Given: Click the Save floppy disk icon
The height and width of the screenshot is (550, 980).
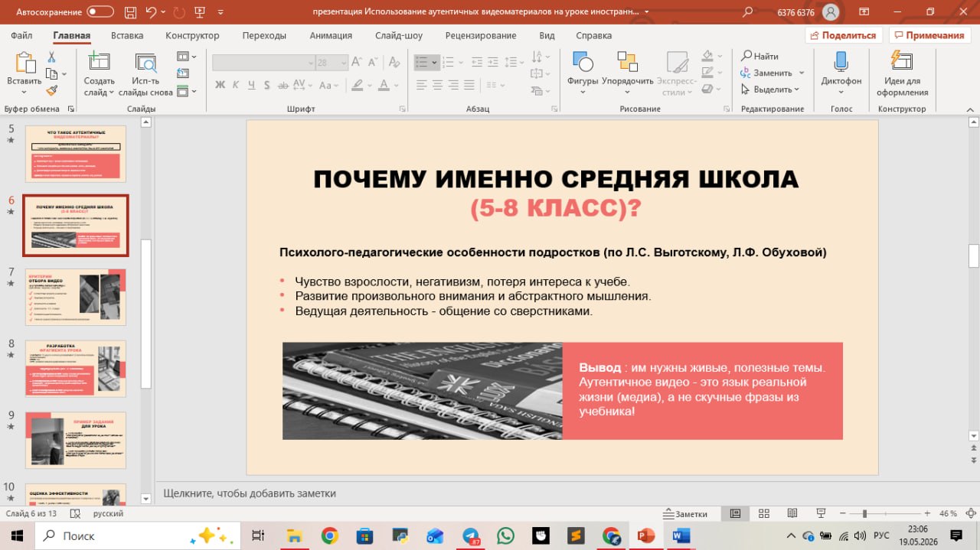Looking at the screenshot, I should click(129, 11).
